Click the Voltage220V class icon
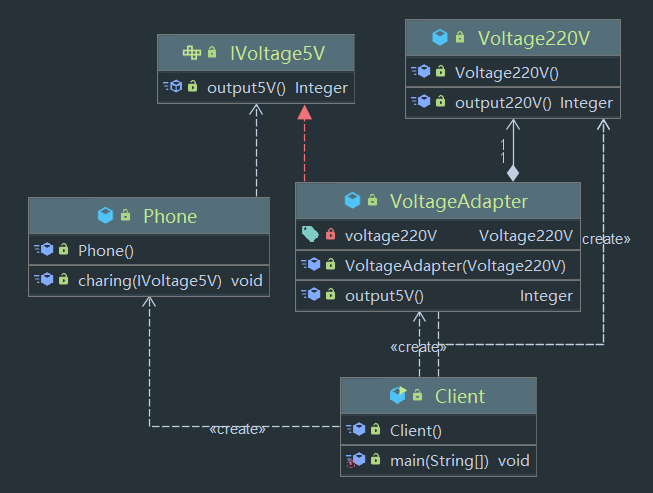653x493 pixels. pyautogui.click(x=440, y=37)
